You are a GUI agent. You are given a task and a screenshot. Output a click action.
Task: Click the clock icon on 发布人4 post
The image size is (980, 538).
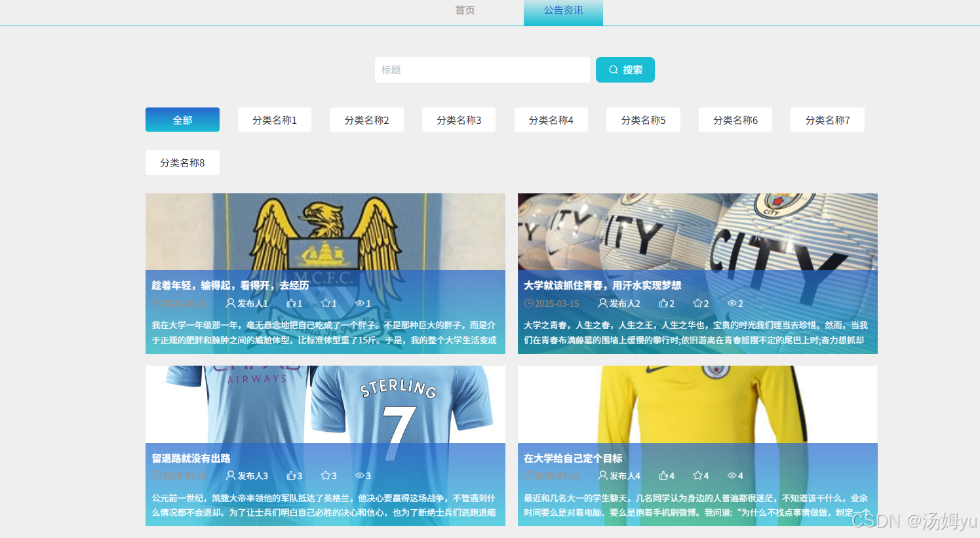coord(529,476)
